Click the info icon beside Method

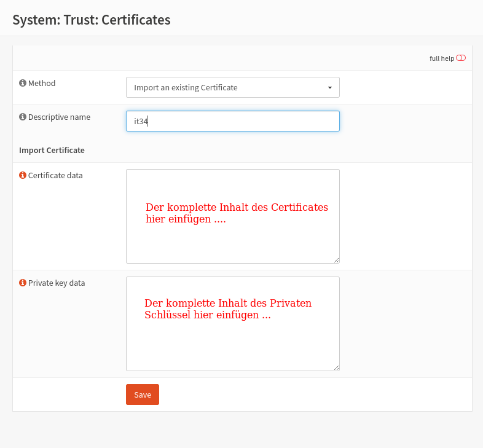tap(23, 83)
